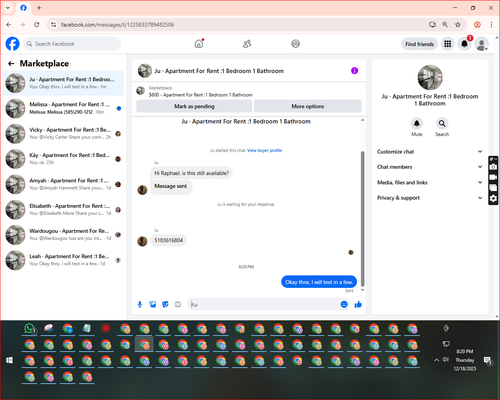Viewport: 500px width, 400px height.
Task: Click the More options button
Action: [x=308, y=106]
